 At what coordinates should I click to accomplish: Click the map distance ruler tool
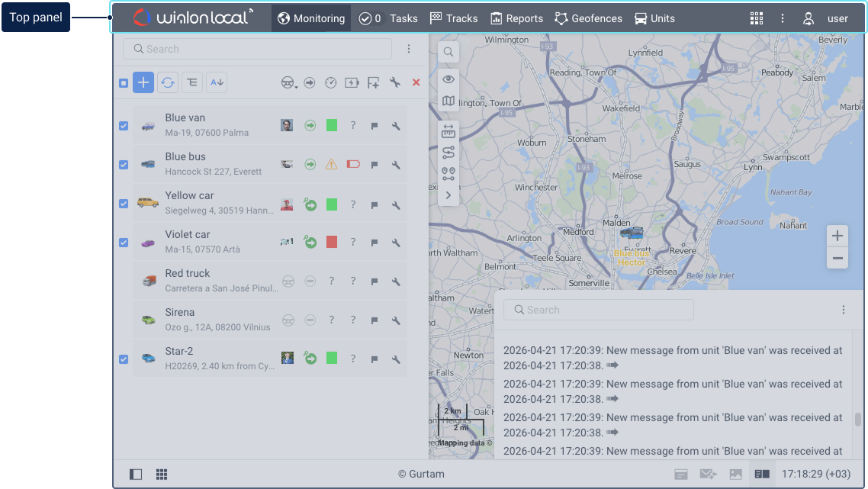coord(448,131)
